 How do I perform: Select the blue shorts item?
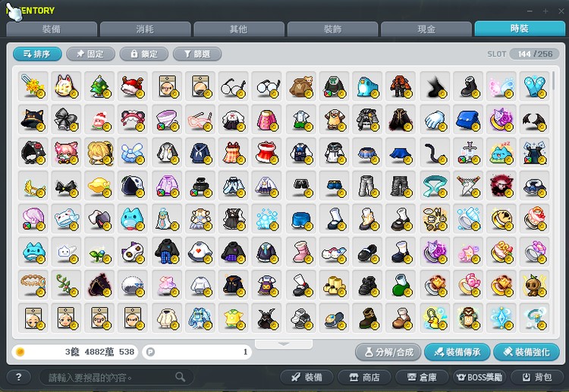click(x=301, y=218)
